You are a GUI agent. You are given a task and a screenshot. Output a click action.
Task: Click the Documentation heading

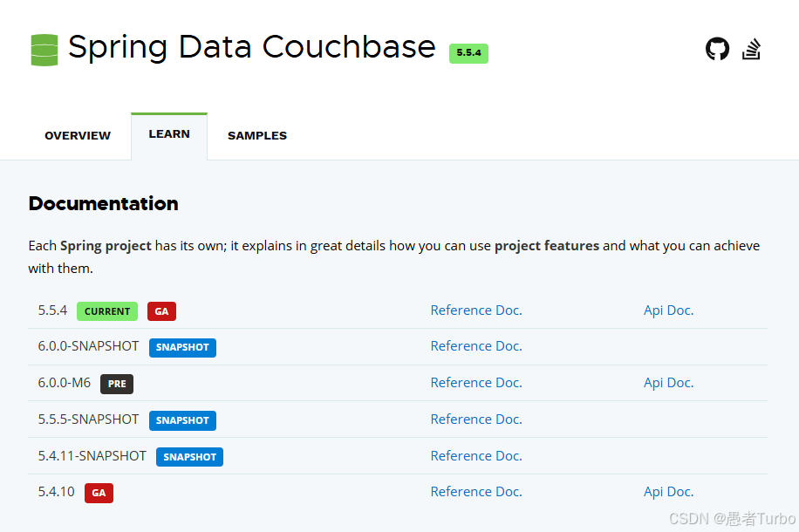point(104,204)
